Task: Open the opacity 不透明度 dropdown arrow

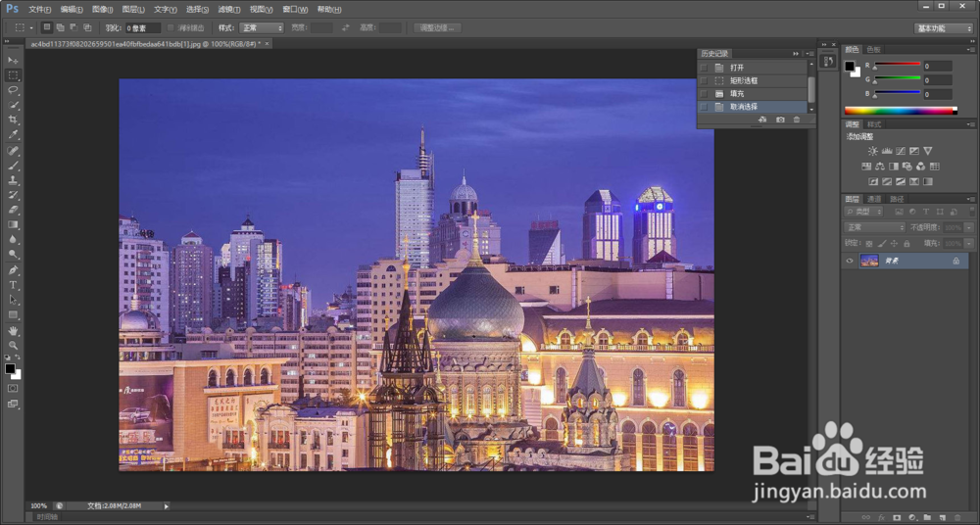Action: [x=969, y=227]
